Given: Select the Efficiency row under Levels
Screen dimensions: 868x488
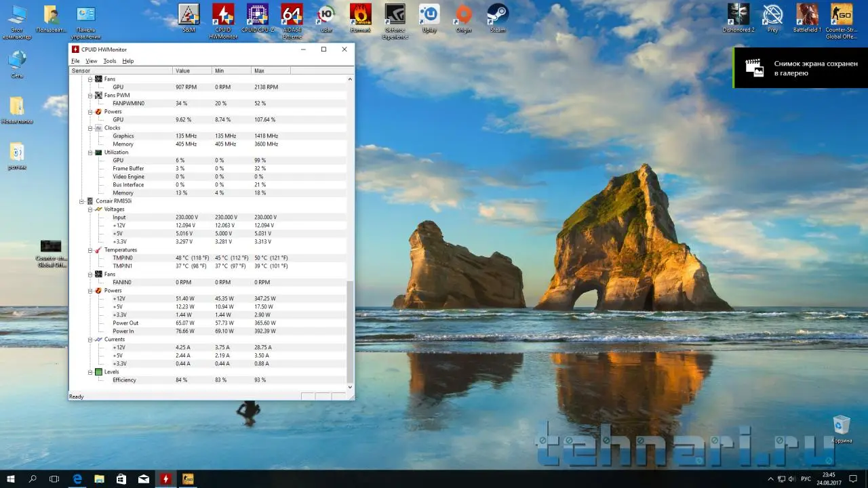Looking at the screenshot, I should click(x=125, y=380).
